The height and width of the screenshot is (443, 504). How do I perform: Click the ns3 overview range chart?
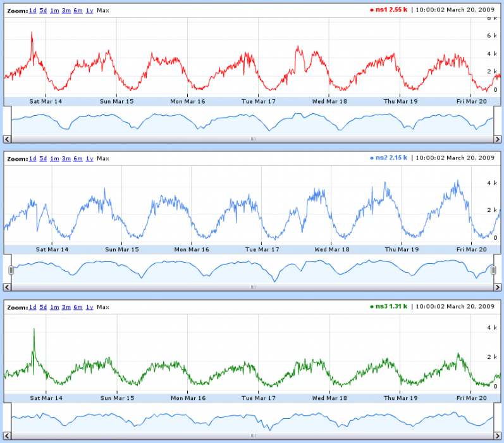click(253, 418)
